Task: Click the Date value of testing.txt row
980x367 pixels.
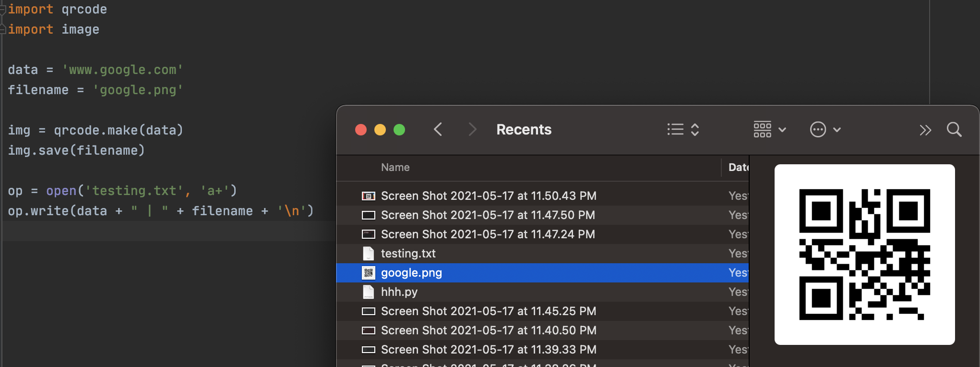Action: point(738,254)
